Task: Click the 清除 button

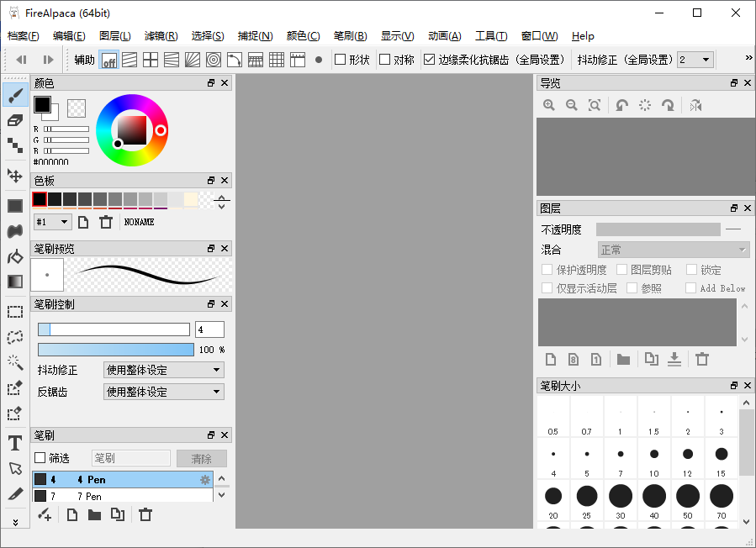Action: (x=202, y=458)
